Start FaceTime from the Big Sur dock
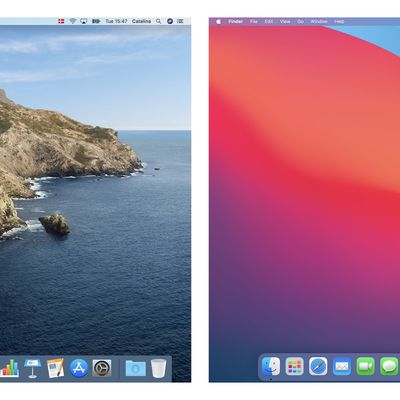The image size is (400, 400). point(366,366)
